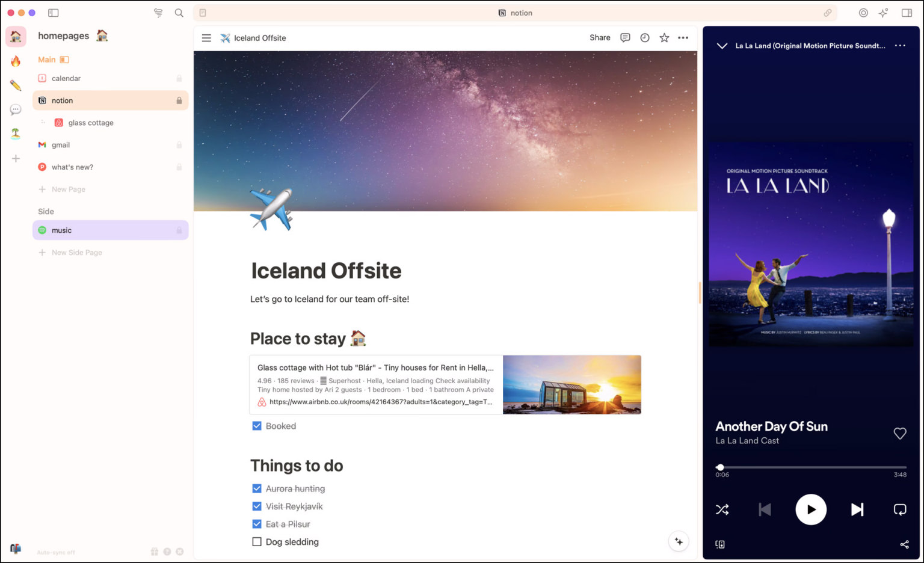This screenshot has height=563, width=924.
Task: Enable shuffle in the music player
Action: tap(722, 509)
